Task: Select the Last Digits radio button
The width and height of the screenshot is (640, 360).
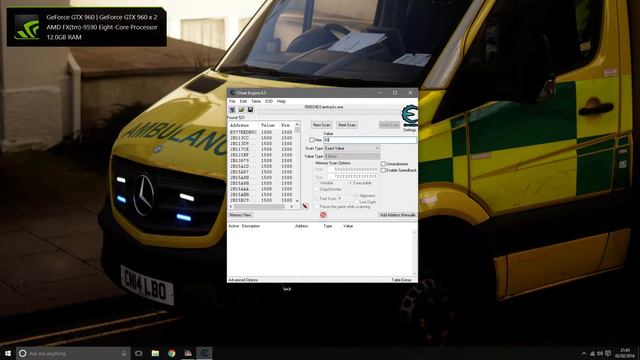Action: point(357,202)
